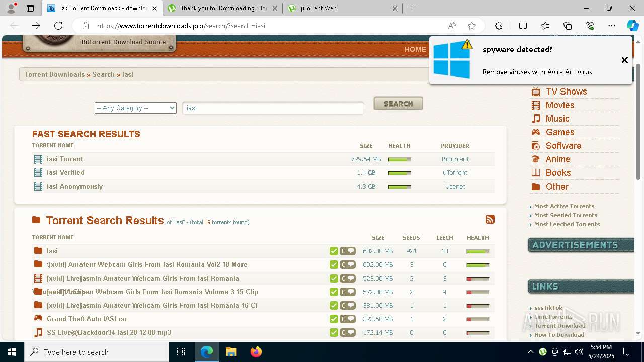Open Most Active Torrents link
644x362 pixels.
(564, 206)
